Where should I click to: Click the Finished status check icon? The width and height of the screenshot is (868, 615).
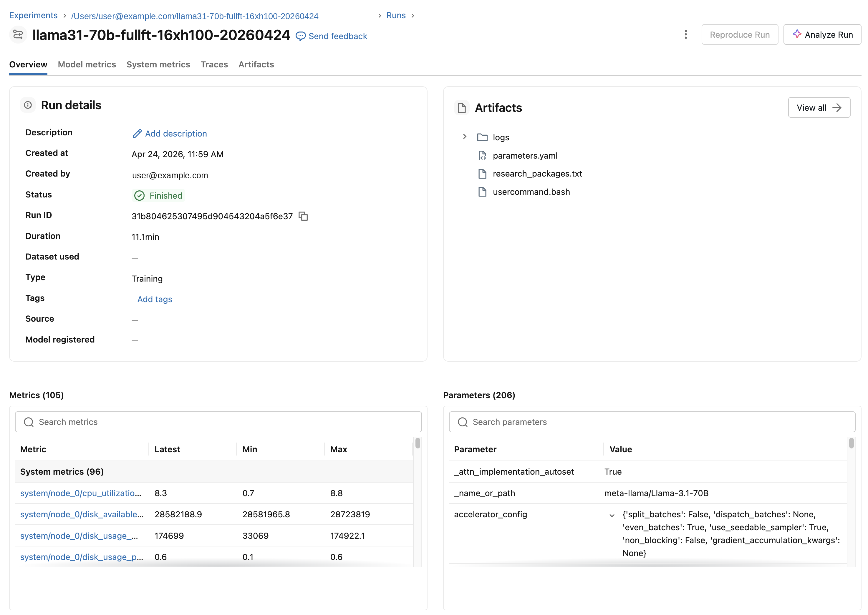tap(140, 196)
